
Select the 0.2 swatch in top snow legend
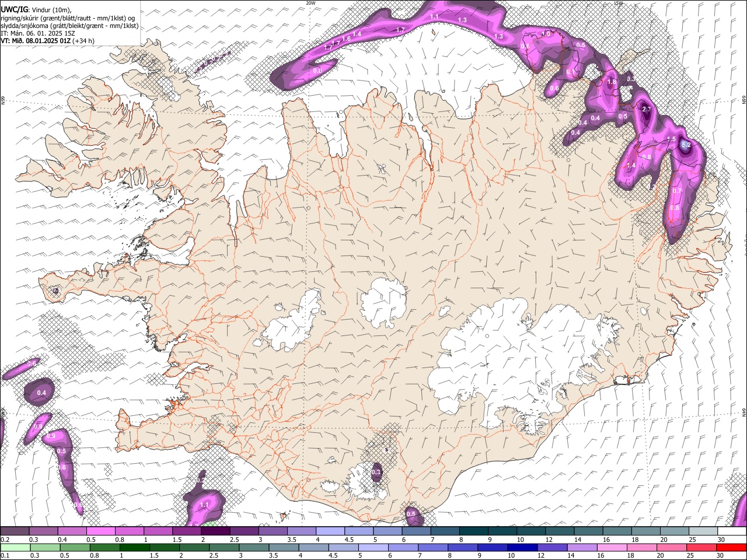click(15, 531)
